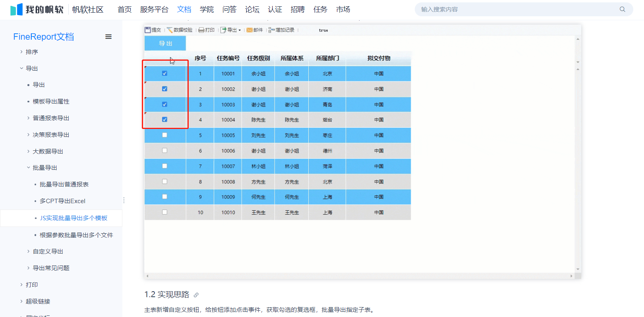Uncheck the checkbox for row 10004

[x=164, y=119]
